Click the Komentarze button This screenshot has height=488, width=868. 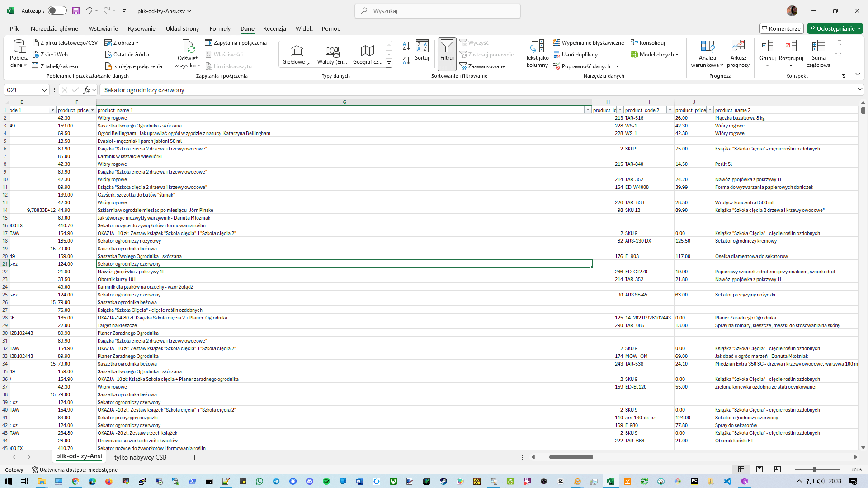pyautogui.click(x=781, y=28)
